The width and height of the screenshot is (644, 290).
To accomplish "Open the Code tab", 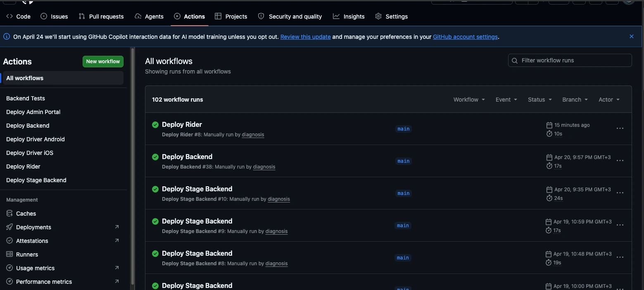I will [x=18, y=17].
